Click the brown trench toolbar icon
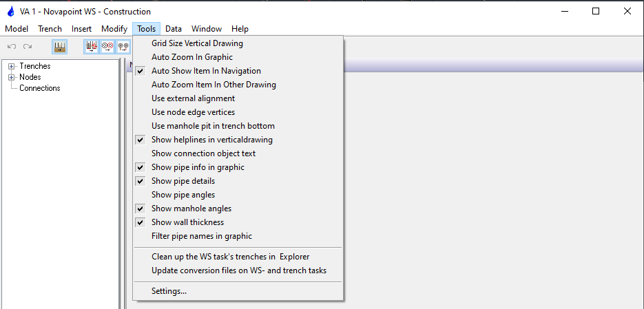This screenshot has width=644, height=309. coord(60,47)
